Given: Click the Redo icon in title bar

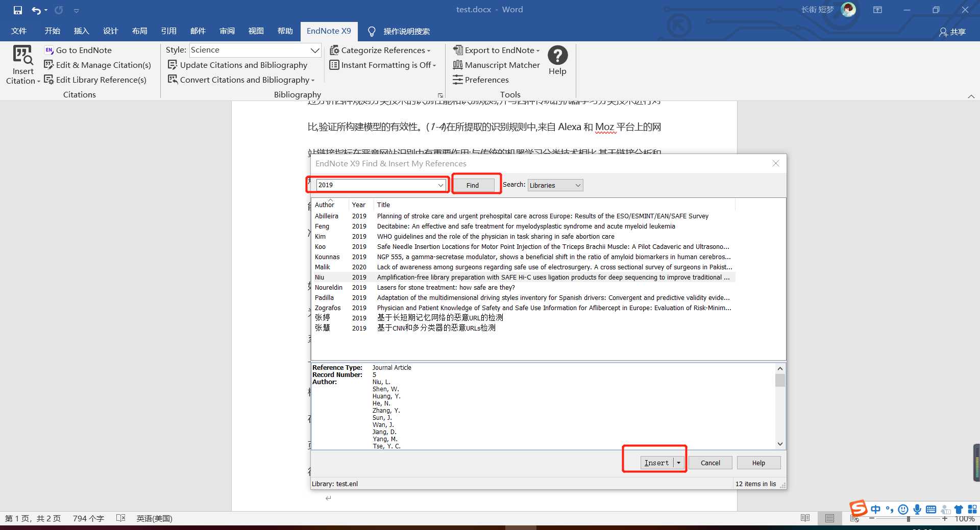Looking at the screenshot, I should pos(59,10).
